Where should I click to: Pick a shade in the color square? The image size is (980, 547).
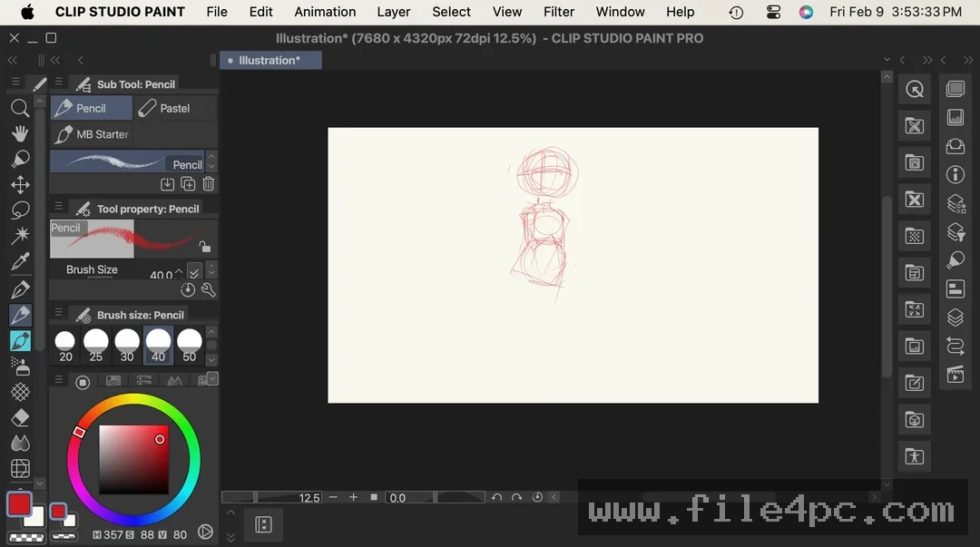(133, 460)
